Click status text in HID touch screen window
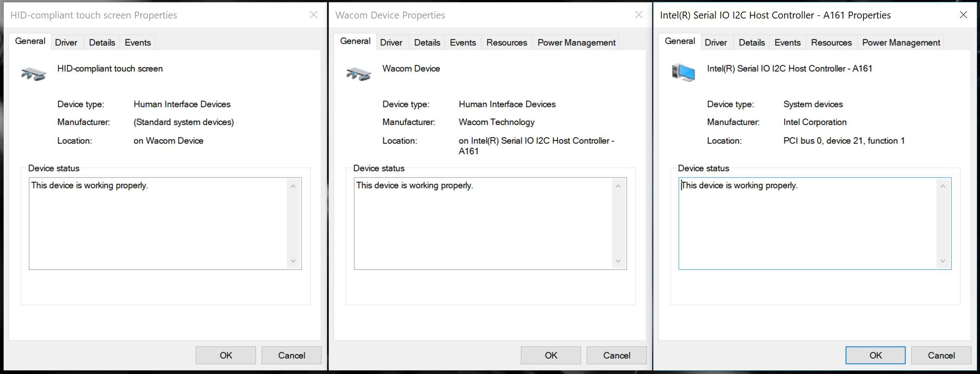Image resolution: width=980 pixels, height=374 pixels. (90, 185)
